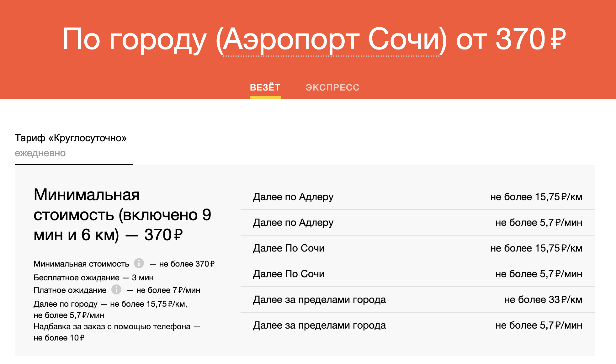Screen dimensions: 616x364
Task: Click the По городу text in header
Action: (134, 39)
